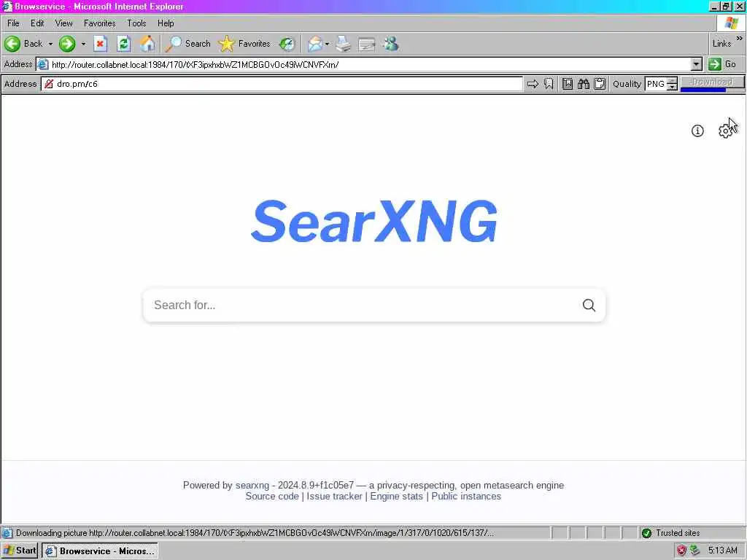The width and height of the screenshot is (747, 560).
Task: Click the Trusted sites security zone indicator
Action: click(672, 533)
